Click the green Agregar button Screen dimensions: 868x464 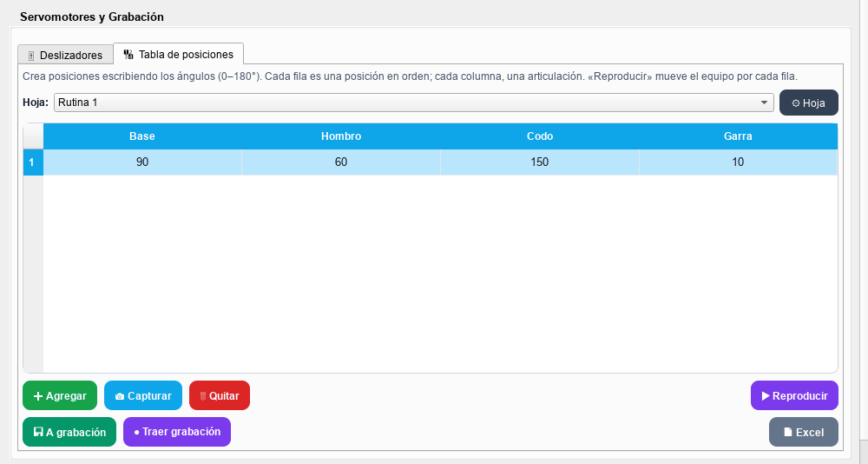click(60, 396)
